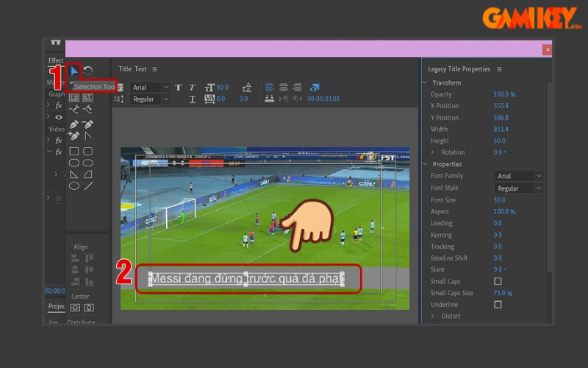This screenshot has width=588, height=368.
Task: Select the Rounded Rectangle tool
Action: coord(87,163)
